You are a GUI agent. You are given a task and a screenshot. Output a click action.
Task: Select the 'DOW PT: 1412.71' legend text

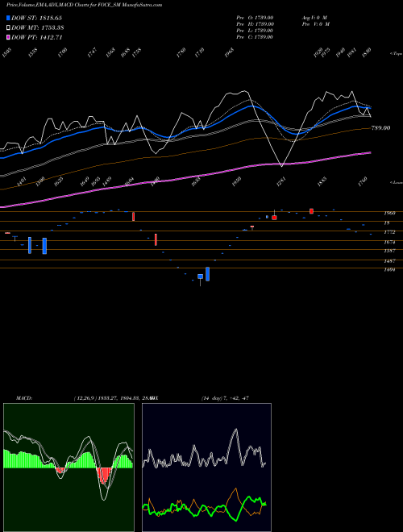(36, 38)
